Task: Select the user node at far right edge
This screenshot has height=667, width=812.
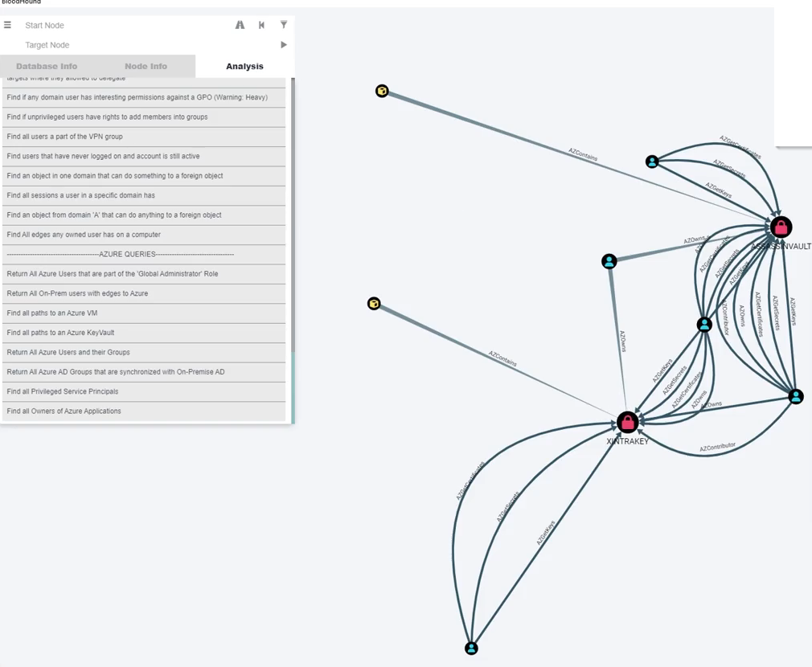Action: pos(795,396)
